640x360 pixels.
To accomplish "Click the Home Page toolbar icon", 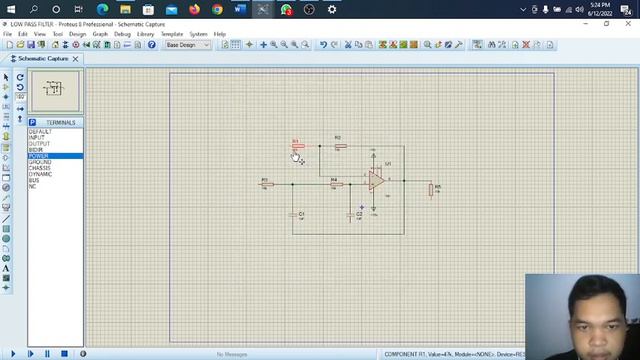I will point(55,45).
